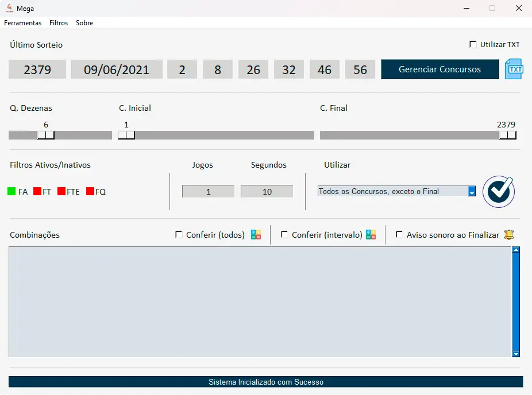Open the Sobre menu
This screenshot has width=532, height=395.
[x=84, y=23]
